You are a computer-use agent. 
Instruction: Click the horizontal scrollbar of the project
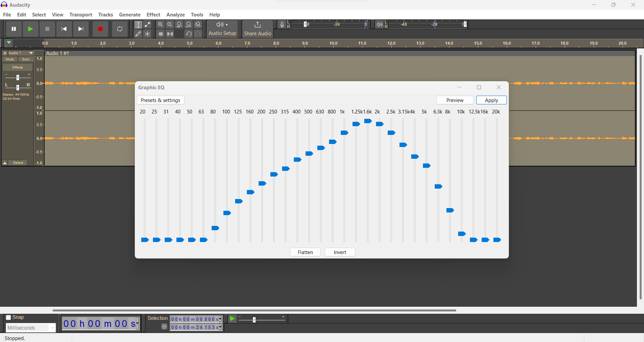pyautogui.click(x=254, y=310)
